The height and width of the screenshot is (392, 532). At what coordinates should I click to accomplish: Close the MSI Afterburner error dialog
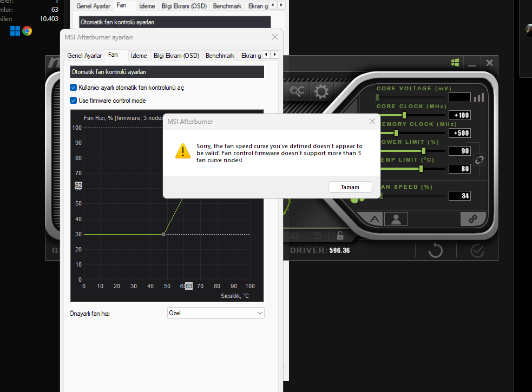372,122
